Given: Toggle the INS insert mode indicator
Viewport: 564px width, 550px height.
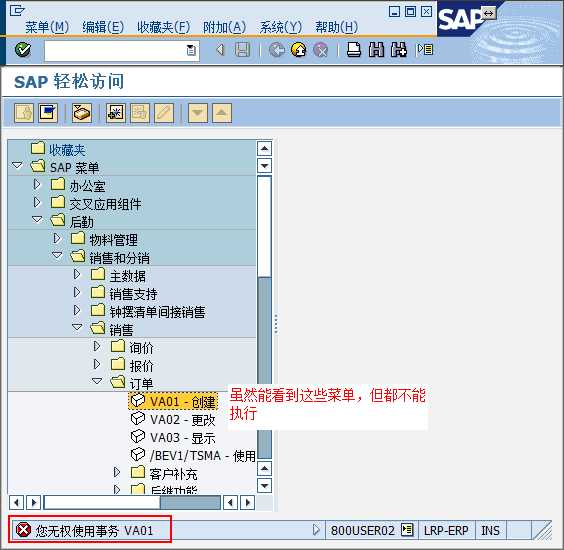Looking at the screenshot, I should coord(491,531).
